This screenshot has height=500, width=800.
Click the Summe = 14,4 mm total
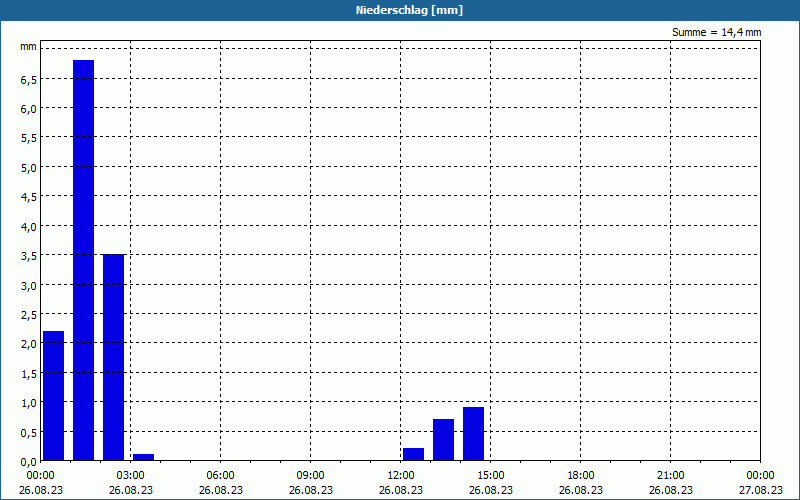(716, 32)
